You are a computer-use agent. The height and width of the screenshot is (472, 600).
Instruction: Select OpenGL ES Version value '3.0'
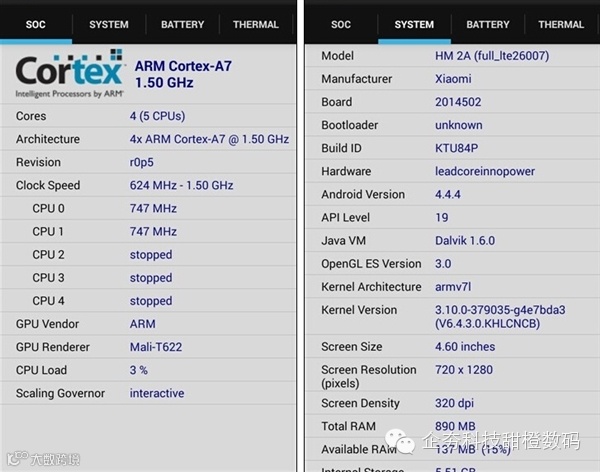tap(443, 264)
